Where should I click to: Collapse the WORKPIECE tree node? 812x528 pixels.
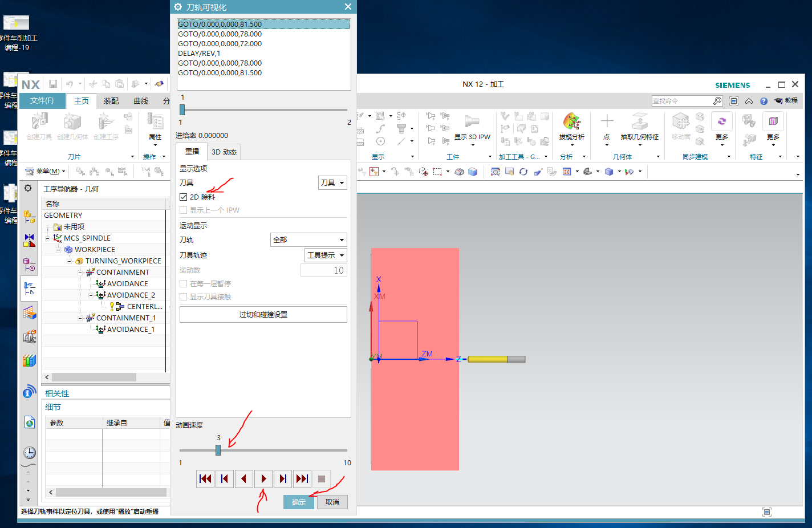pos(58,249)
